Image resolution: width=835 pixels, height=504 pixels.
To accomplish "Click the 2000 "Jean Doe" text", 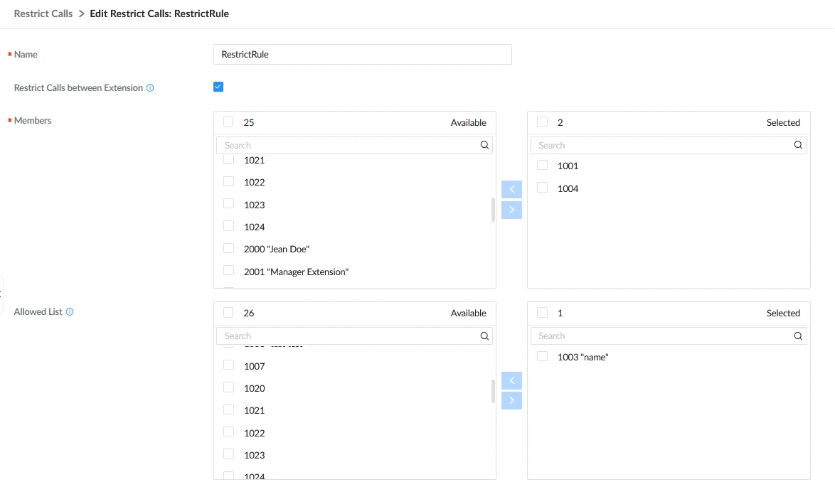I will [x=277, y=249].
